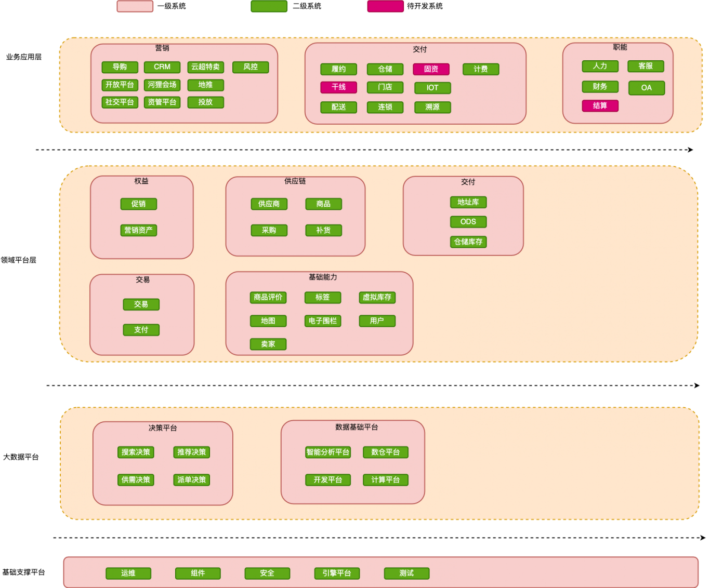This screenshot has height=588, width=710.
Task: Select the 河狸会场 box
Action: (x=162, y=85)
